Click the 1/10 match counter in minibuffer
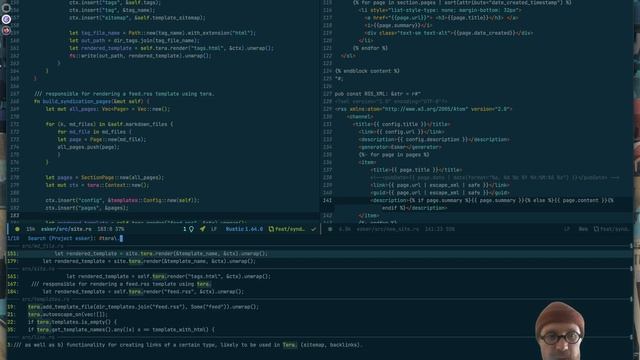640x360 pixels. click(x=13, y=238)
